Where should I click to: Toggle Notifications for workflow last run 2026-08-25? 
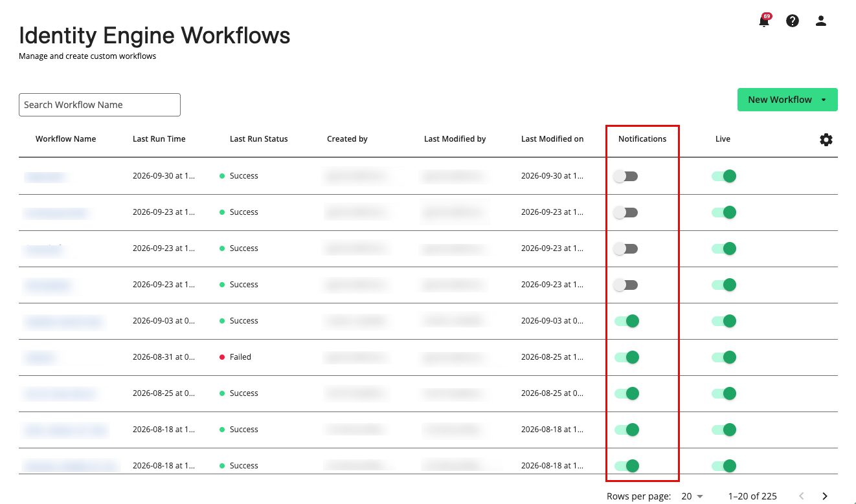(x=627, y=393)
